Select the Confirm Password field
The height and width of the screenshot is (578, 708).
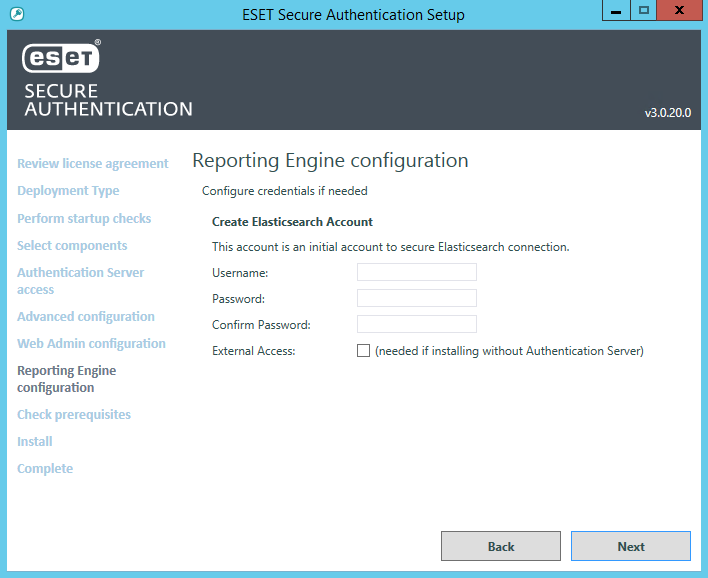tap(416, 324)
